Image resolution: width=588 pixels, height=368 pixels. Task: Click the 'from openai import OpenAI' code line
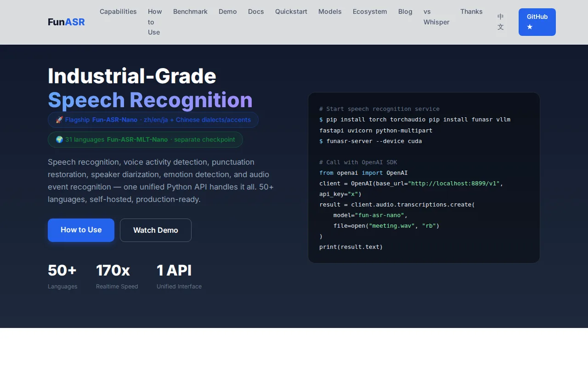pos(363,173)
